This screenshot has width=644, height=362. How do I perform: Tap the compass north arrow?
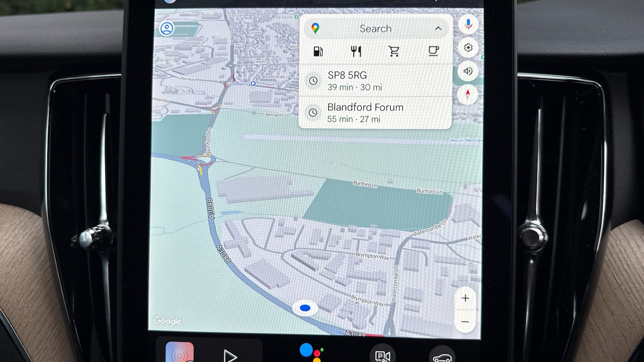click(468, 94)
